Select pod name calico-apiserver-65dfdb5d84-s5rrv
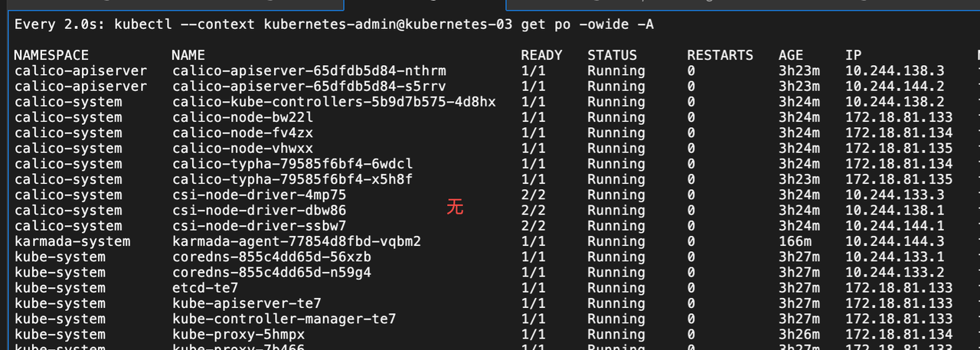 click(x=309, y=86)
